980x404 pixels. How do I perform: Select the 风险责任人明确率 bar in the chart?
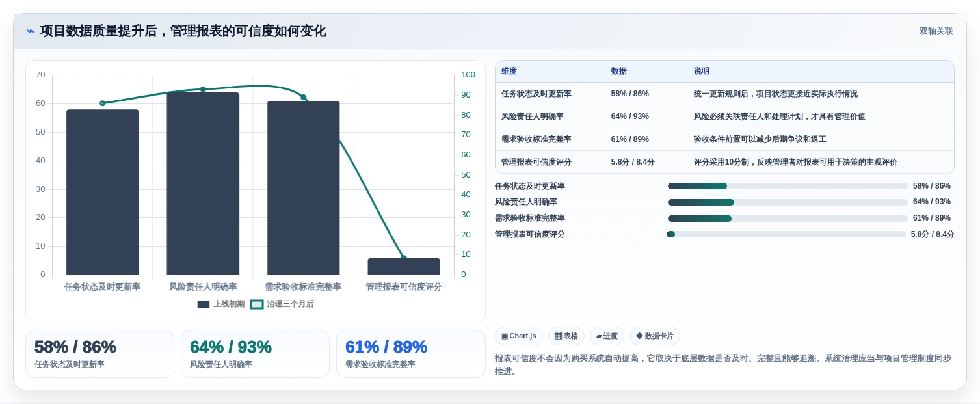click(x=203, y=183)
